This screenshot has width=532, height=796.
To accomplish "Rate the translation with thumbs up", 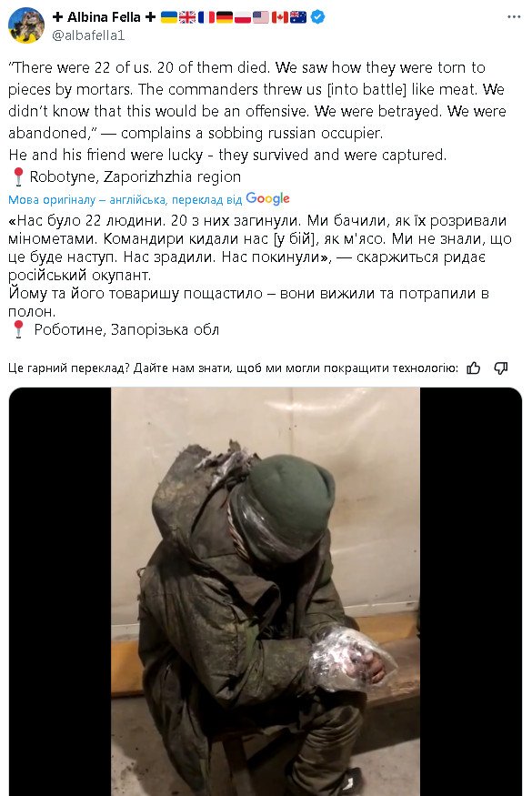I will (473, 368).
